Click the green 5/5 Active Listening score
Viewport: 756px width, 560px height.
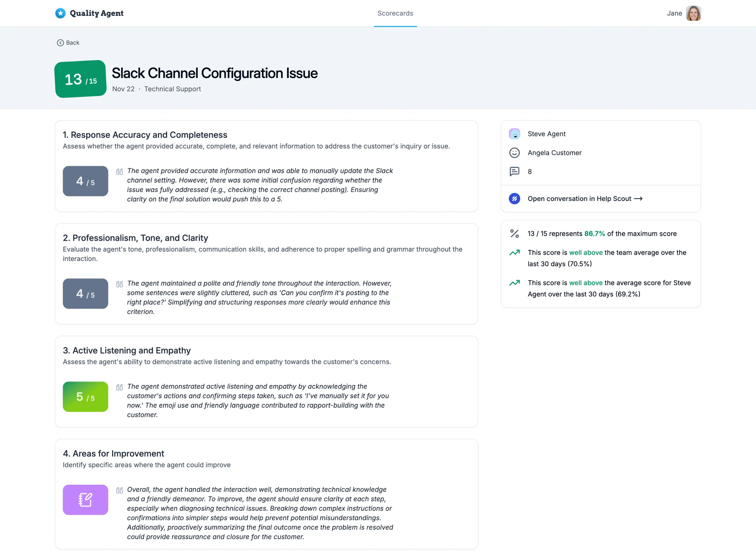click(85, 397)
